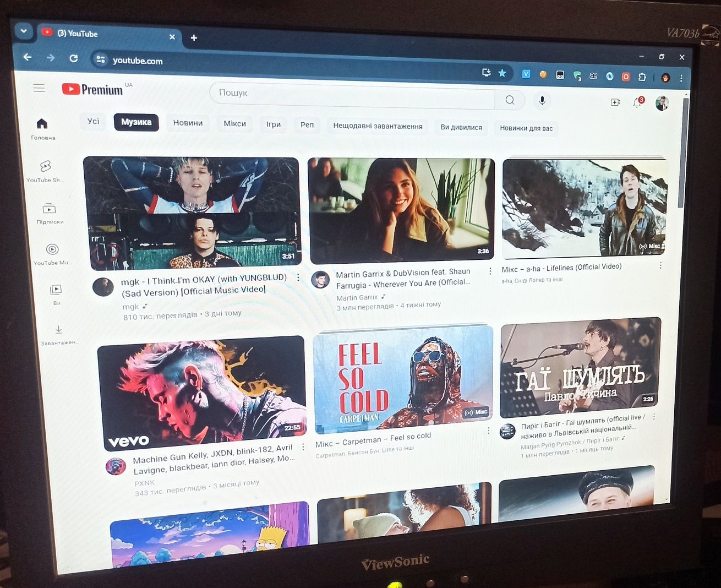Play the Martin Garrix thumbnail with smiling woman

402,210
